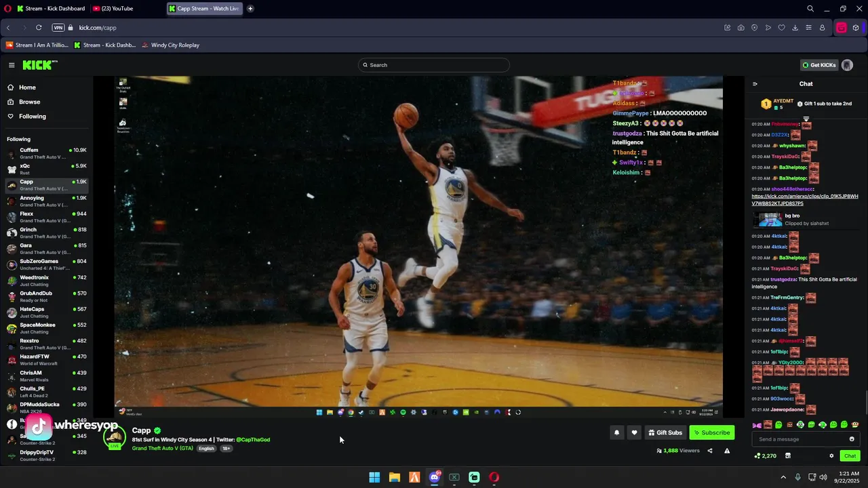Click the green Chat send button
868x488 pixels.
(850, 456)
